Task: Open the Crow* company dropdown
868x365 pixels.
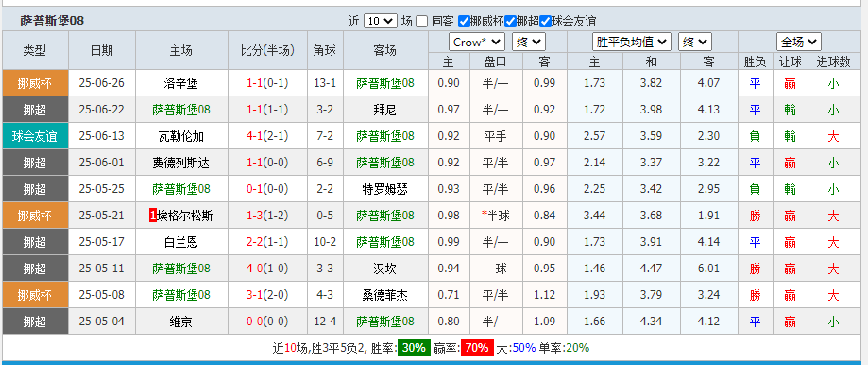Action: click(x=477, y=43)
